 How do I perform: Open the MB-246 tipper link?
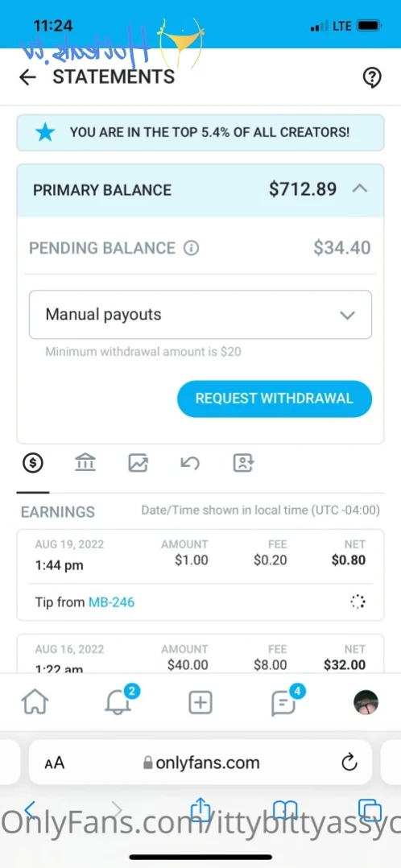tap(111, 601)
